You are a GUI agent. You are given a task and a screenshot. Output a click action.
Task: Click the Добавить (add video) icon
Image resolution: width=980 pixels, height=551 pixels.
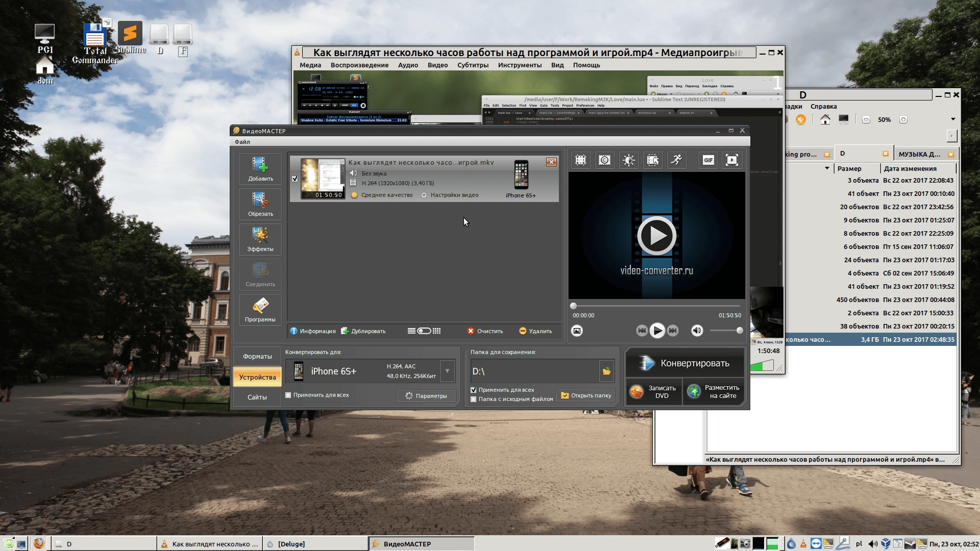[260, 169]
